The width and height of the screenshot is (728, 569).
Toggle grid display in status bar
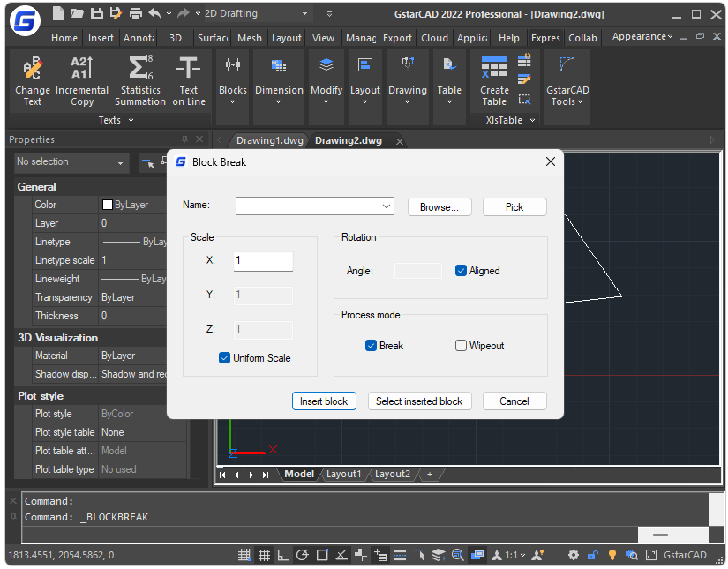(264, 555)
